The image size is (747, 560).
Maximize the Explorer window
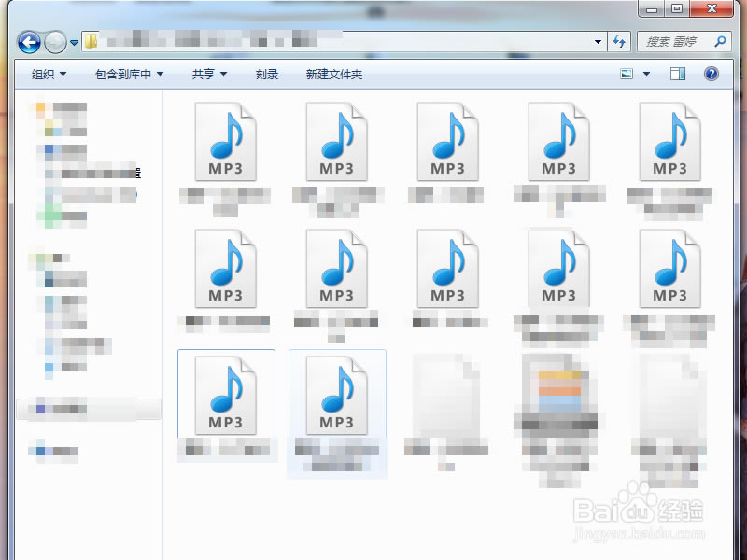(677, 8)
